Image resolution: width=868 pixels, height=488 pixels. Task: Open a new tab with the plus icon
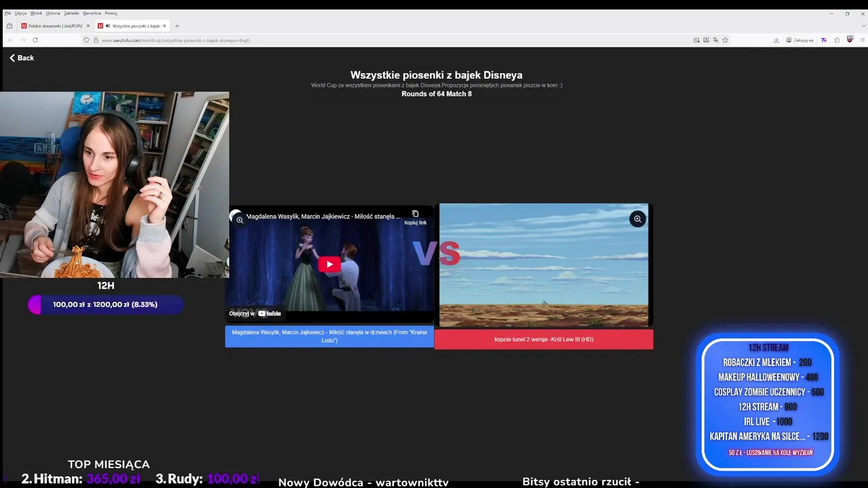point(177,26)
